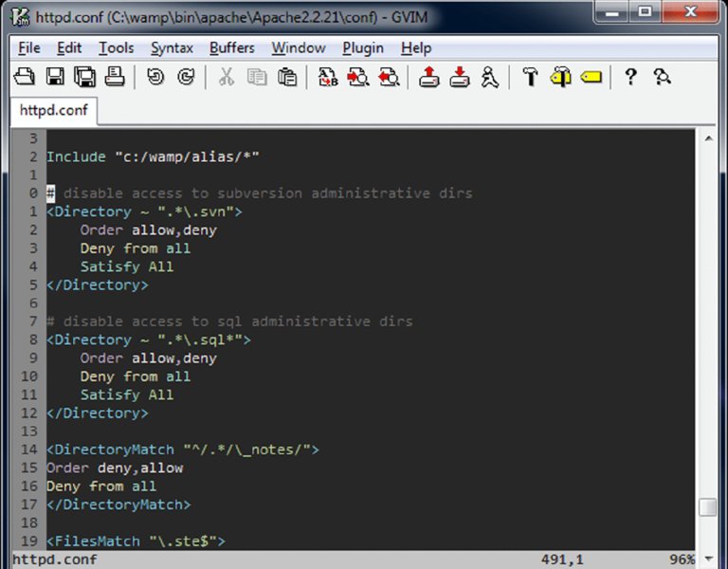Open Help via question mark icon
This screenshot has height=569, width=728.
[630, 78]
